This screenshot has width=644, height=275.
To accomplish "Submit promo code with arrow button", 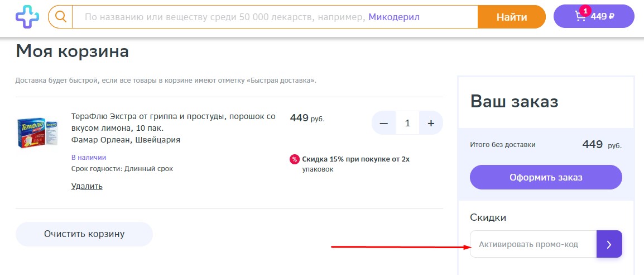I will (609, 244).
